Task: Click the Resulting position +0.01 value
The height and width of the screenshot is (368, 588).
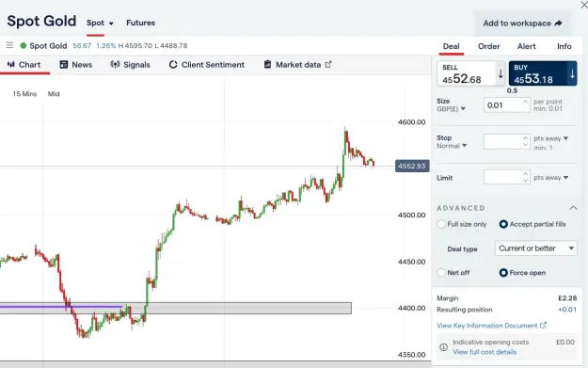Action: (x=567, y=310)
